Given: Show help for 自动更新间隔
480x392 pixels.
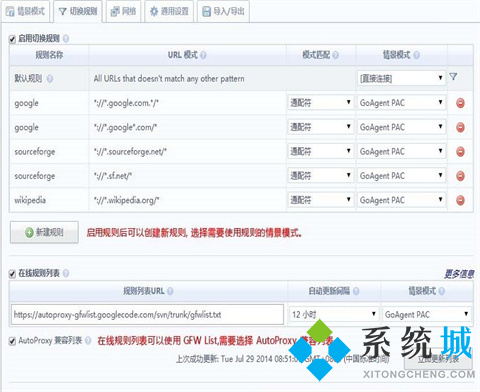Looking at the screenshot, I should pos(356,291).
